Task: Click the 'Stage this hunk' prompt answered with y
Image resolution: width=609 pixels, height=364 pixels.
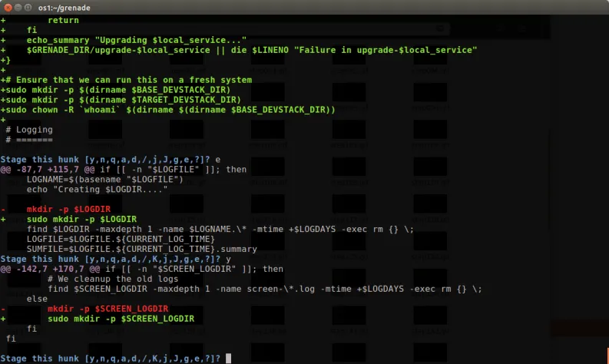Action: [x=116, y=259]
